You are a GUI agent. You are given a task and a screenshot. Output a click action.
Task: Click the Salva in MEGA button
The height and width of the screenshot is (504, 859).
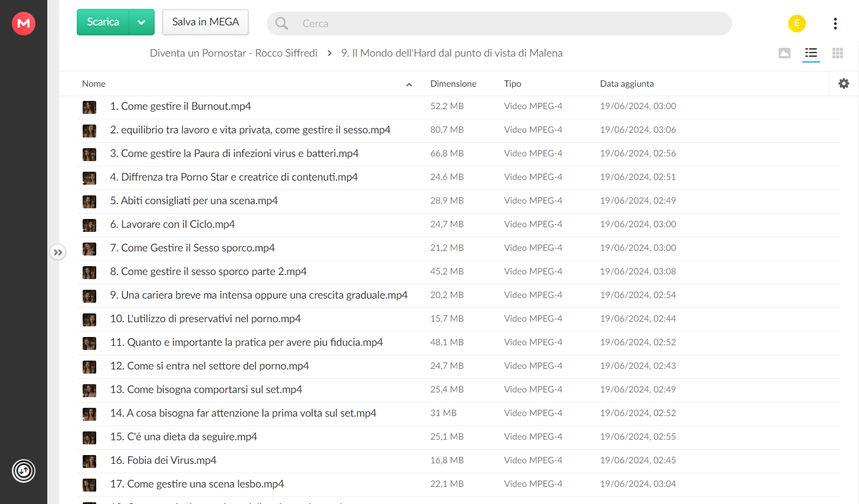(x=205, y=22)
